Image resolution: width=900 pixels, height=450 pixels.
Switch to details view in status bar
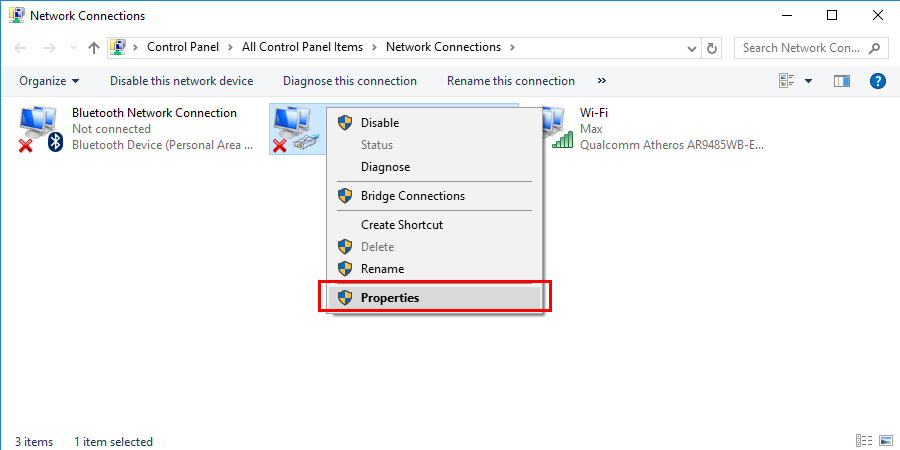pos(864,441)
